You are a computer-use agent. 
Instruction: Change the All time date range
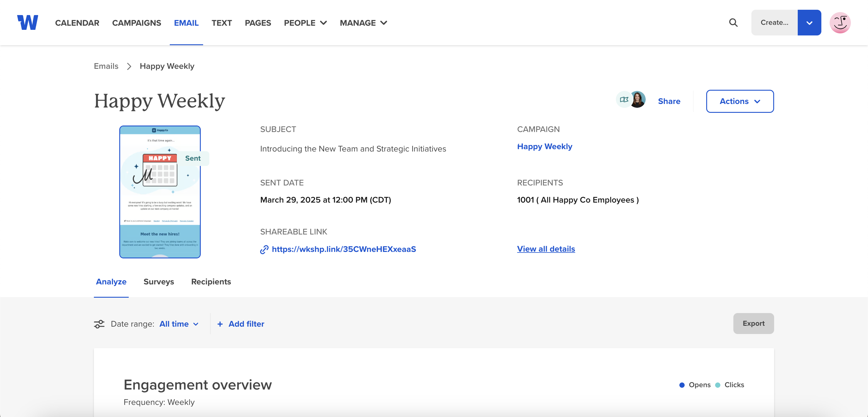tap(179, 324)
